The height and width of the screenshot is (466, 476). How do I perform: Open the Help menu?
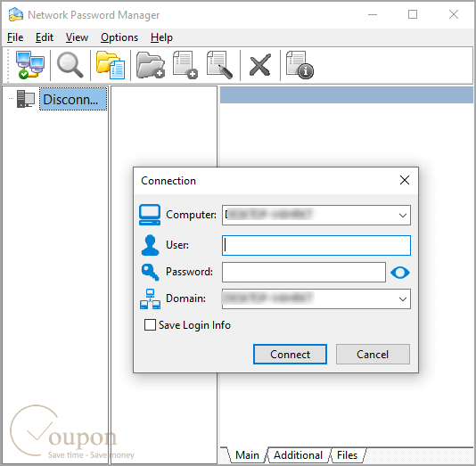pos(161,37)
